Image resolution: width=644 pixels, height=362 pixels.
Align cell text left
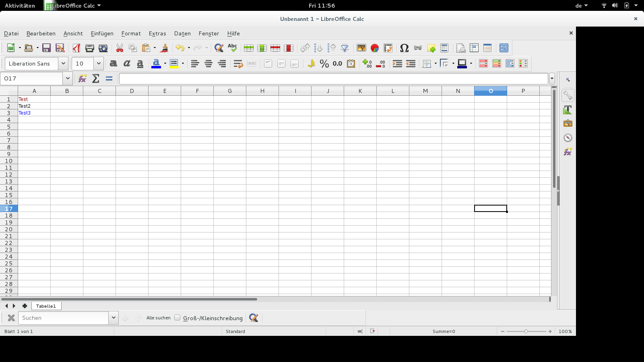(195, 64)
